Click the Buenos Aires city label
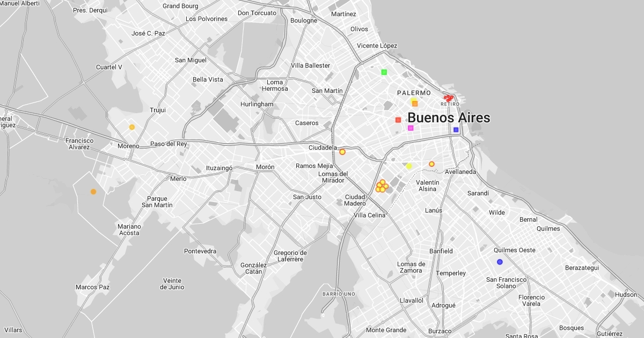 click(x=449, y=118)
